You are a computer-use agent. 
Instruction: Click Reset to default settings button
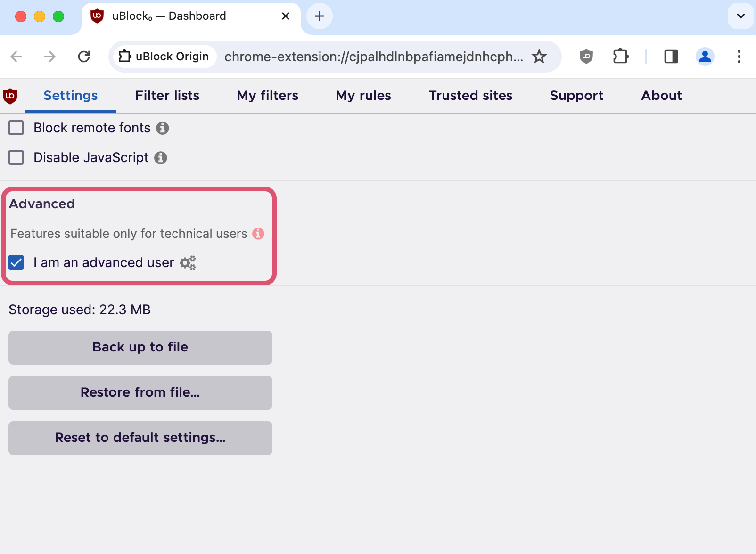[x=140, y=438]
